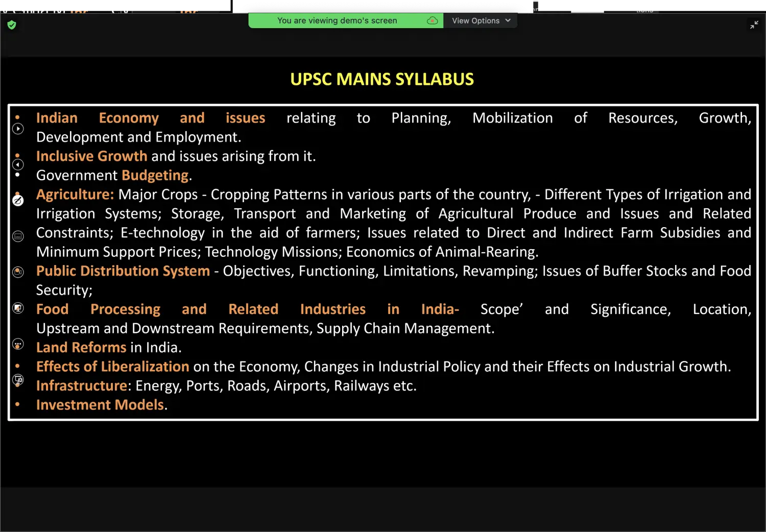End the slide show with exit icon
The height and width of the screenshot is (532, 766).
click(x=18, y=380)
